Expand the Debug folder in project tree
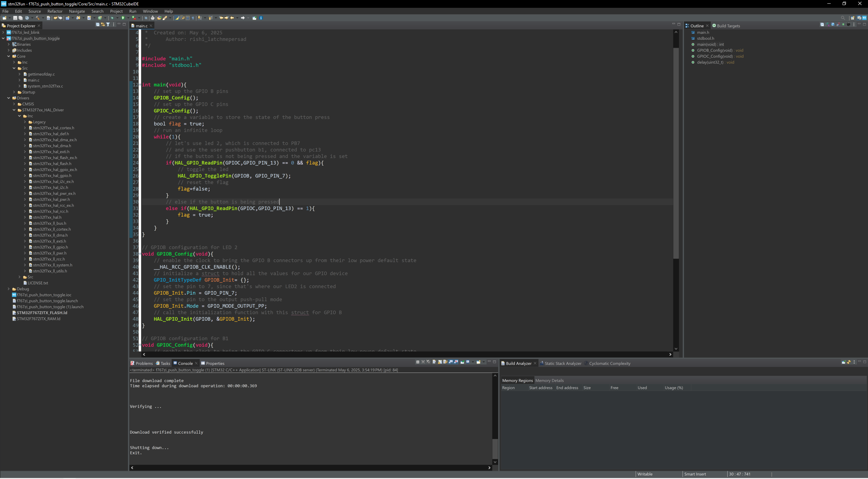This screenshot has width=868, height=479. [x=8, y=289]
